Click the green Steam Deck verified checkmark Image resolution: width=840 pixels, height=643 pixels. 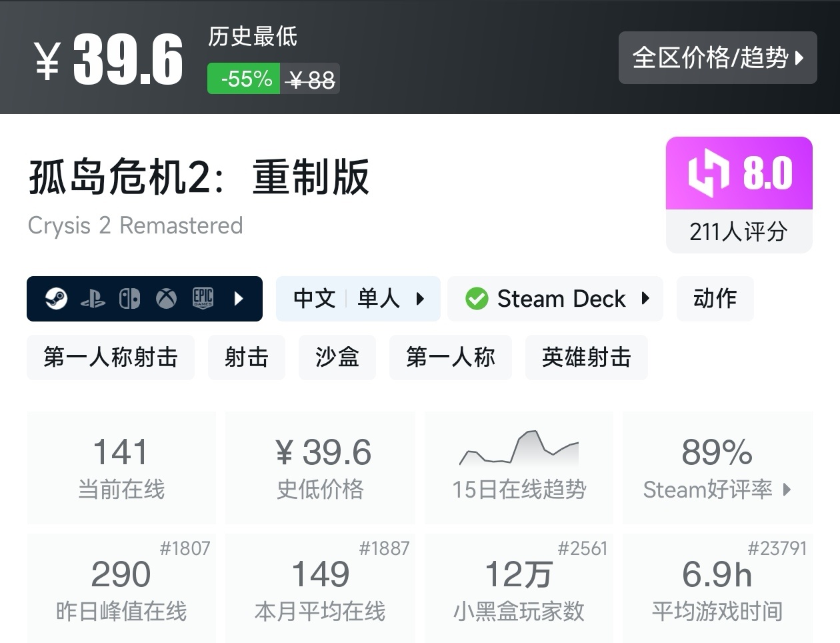(x=477, y=299)
